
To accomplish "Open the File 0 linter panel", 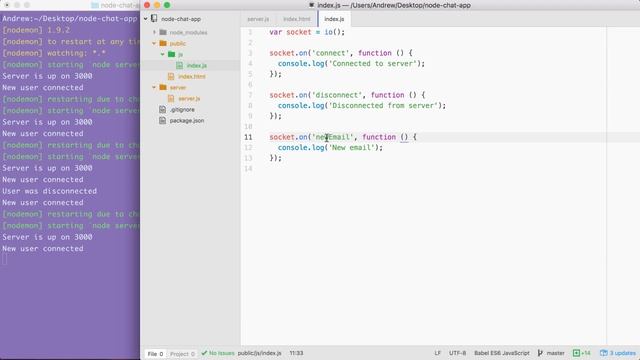I will [155, 353].
